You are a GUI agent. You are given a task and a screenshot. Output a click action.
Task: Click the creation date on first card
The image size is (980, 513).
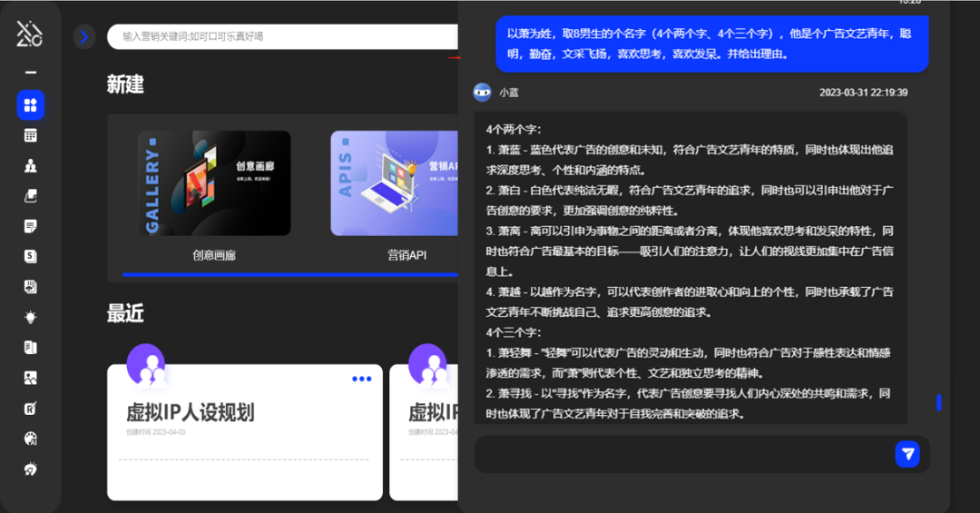tap(156, 432)
